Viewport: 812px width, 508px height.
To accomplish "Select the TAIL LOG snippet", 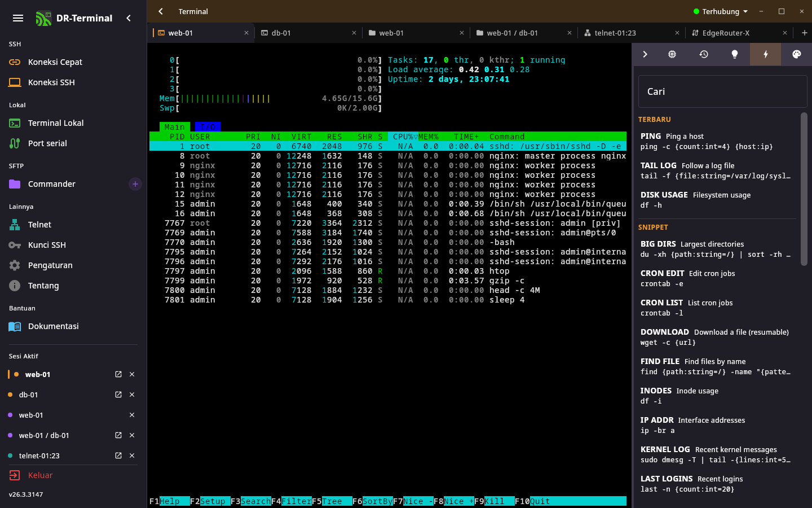I will (717, 170).
